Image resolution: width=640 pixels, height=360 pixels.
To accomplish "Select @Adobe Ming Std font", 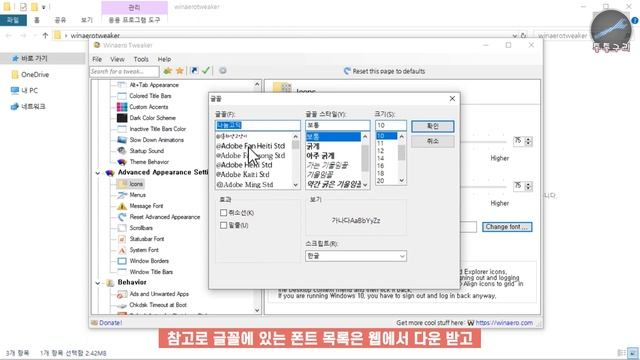I will (x=244, y=184).
